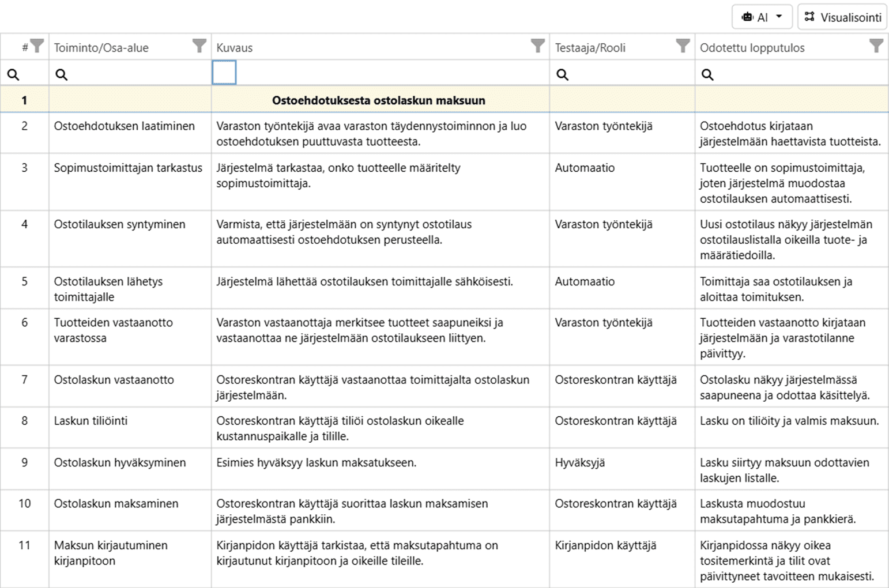
Task: Open filter for Odotettu lopputulos column
Action: pos(876,46)
